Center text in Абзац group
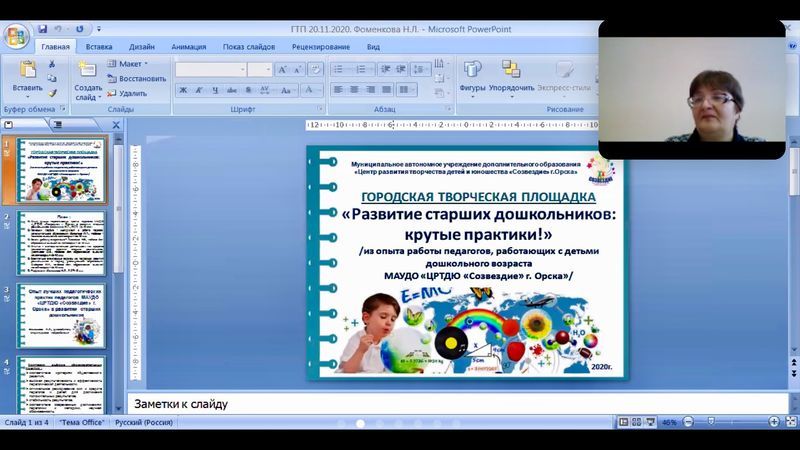This screenshot has width=800, height=450. [354, 90]
